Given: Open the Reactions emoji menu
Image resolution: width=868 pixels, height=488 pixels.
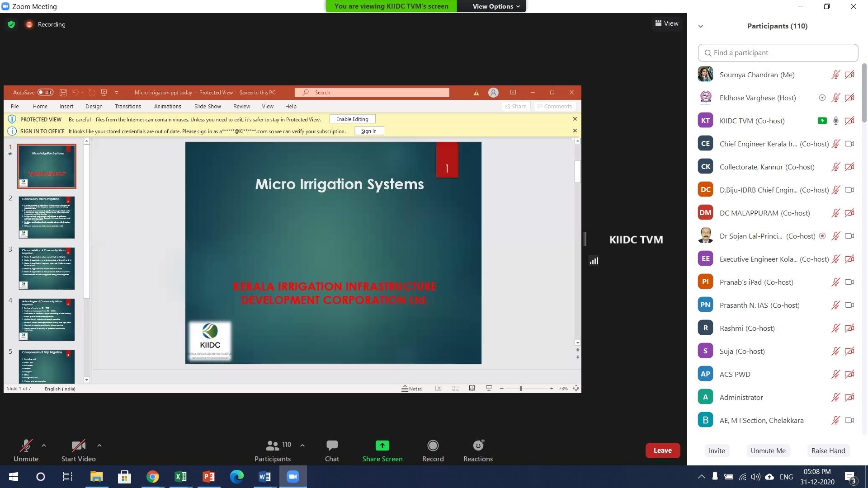Looking at the screenshot, I should pyautogui.click(x=478, y=446).
